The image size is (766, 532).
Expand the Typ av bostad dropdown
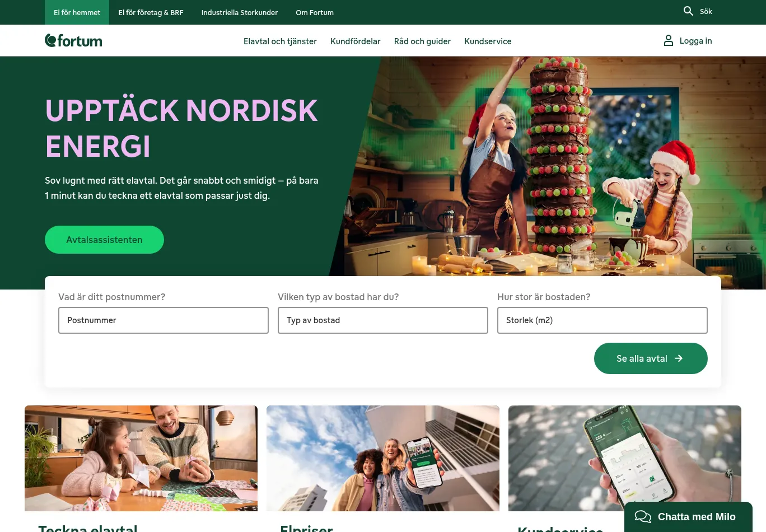[x=383, y=320]
